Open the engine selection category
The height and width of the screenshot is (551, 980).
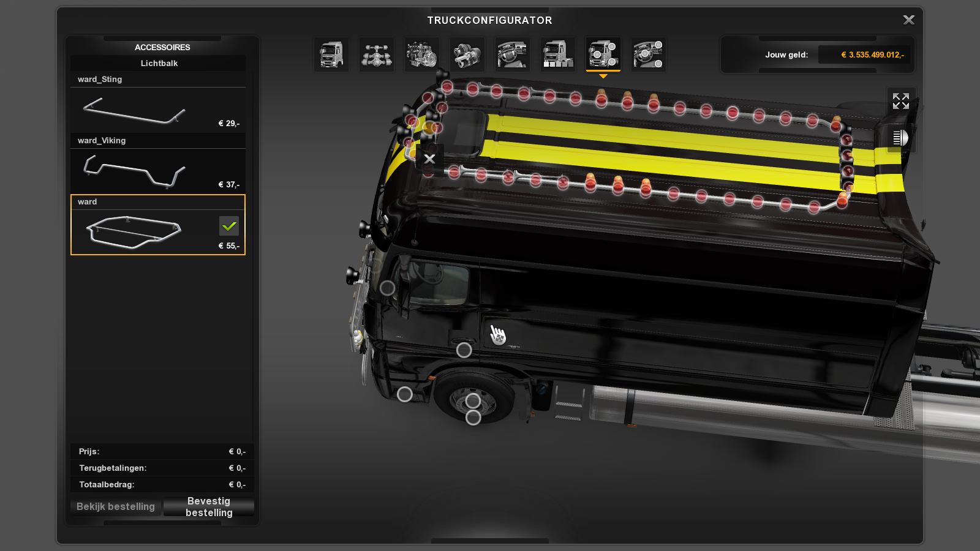[x=422, y=54]
